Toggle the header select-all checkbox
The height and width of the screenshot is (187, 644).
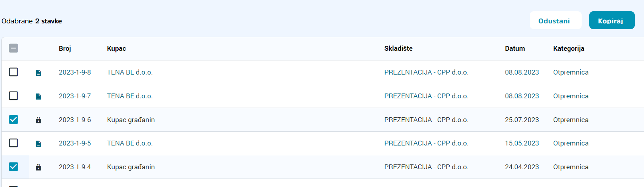[x=13, y=48]
